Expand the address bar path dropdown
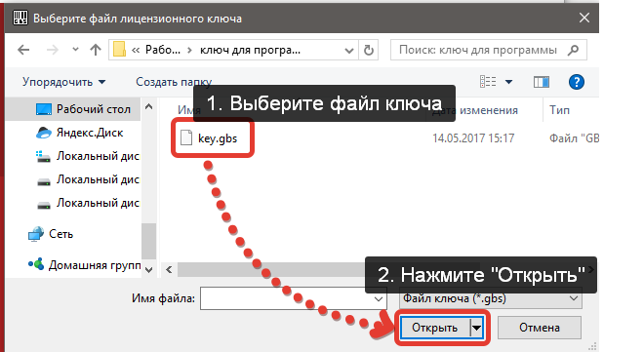 click(348, 51)
